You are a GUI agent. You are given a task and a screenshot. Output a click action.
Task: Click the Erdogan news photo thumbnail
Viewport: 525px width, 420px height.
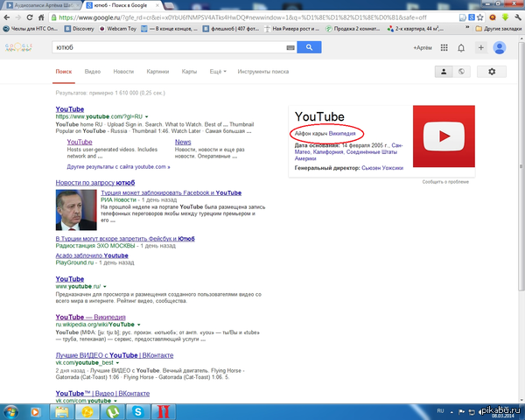click(76, 210)
